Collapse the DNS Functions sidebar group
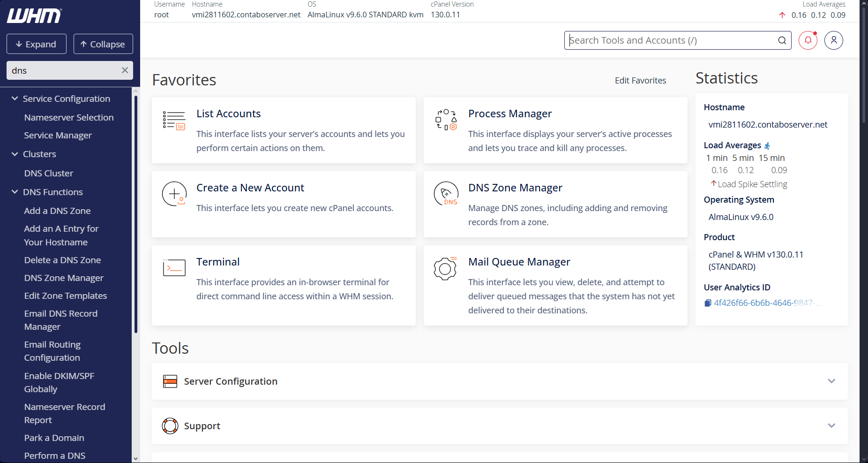 (14, 192)
